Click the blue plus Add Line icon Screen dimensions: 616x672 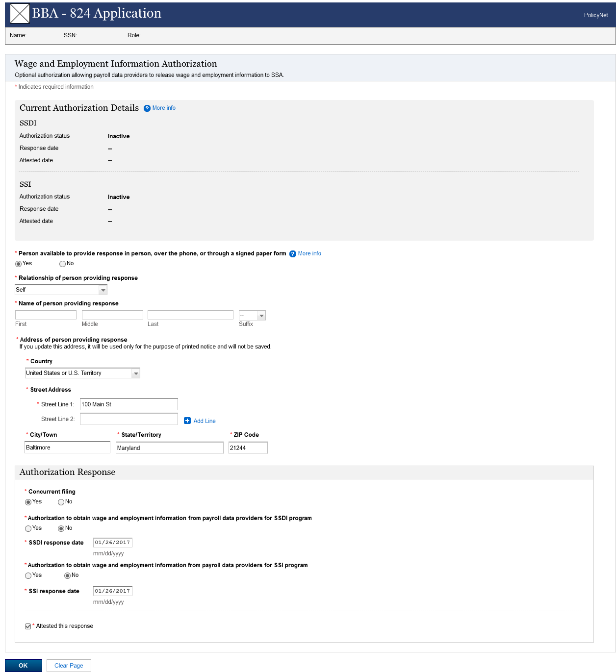pos(187,421)
